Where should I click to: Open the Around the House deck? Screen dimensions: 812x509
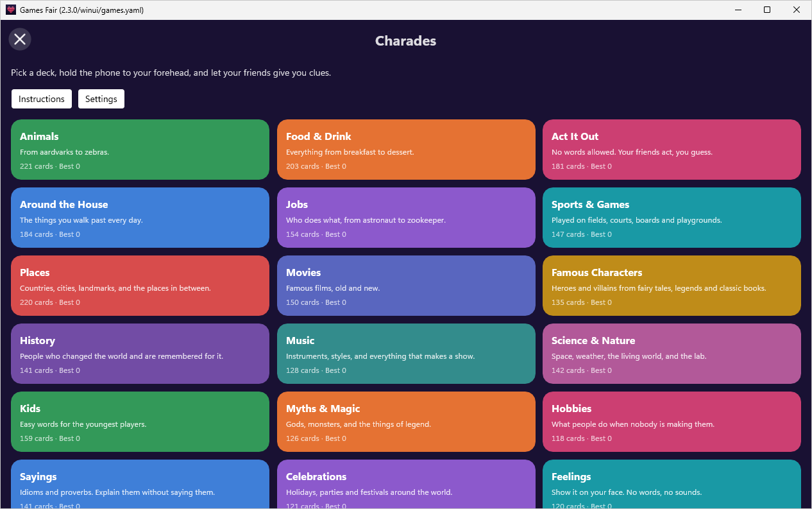140,218
